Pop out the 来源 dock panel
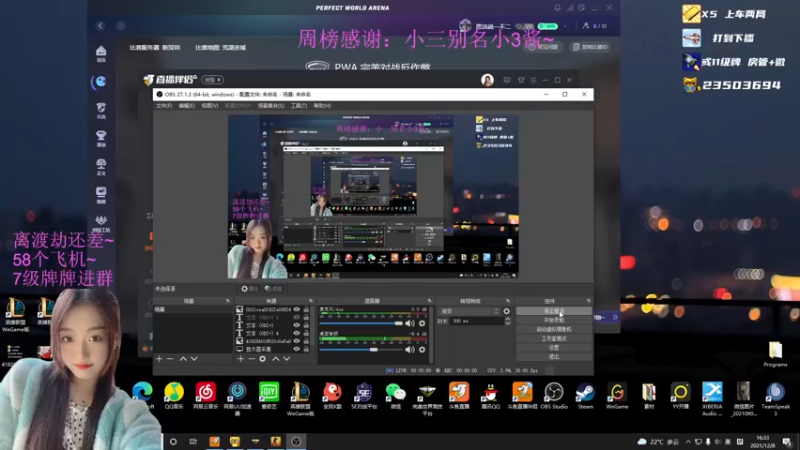Screen dimensions: 800x450 click(311, 301)
